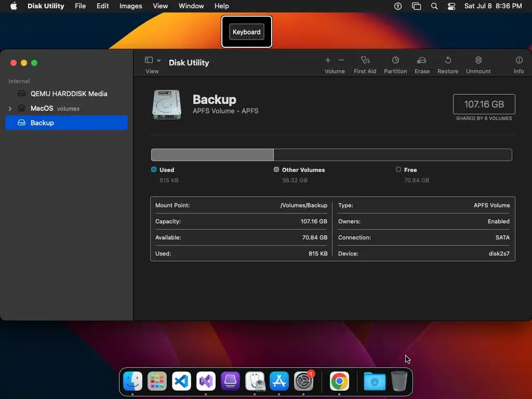Image resolution: width=532 pixels, height=399 pixels.
Task: Open Stage Manager menu bar icon
Action: 416,6
